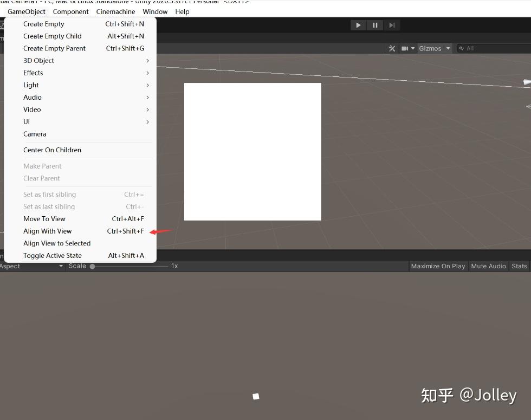Expand the 3D Object submenu
The image size is (531, 420).
tap(38, 60)
